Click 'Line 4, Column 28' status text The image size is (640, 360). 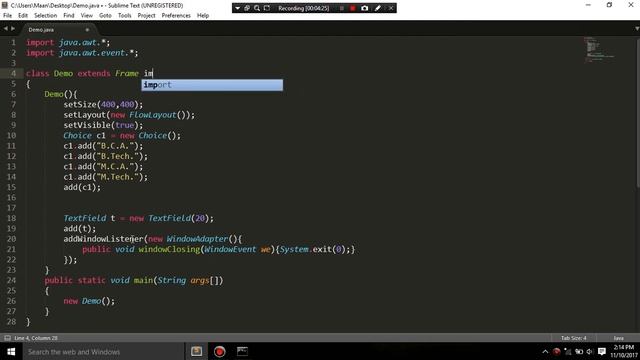36,338
